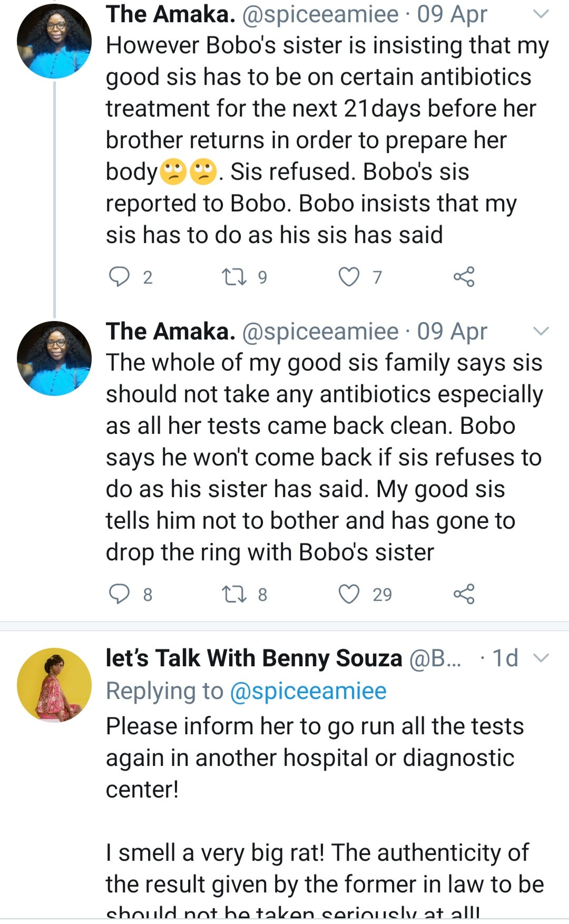
Task: View Benny Souza's profile picture
Action: point(54,685)
